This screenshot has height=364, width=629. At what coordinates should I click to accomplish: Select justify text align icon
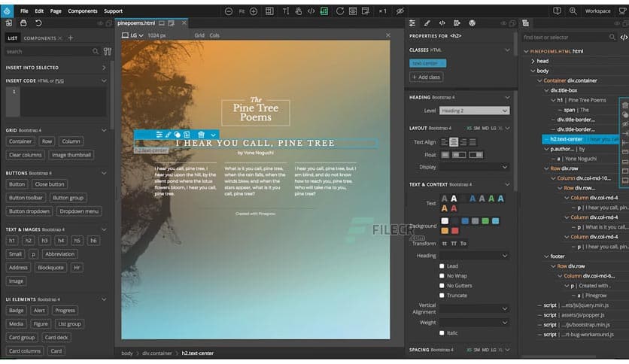click(473, 142)
